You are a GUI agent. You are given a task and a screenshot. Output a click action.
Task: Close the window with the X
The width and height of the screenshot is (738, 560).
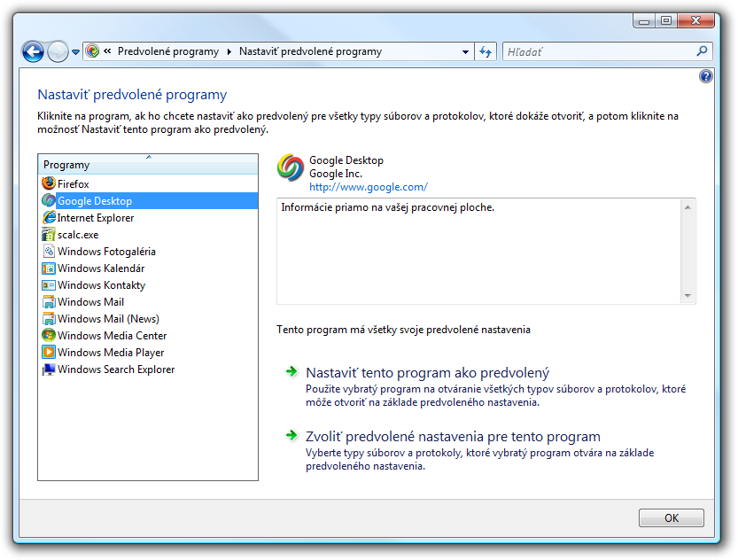696,20
